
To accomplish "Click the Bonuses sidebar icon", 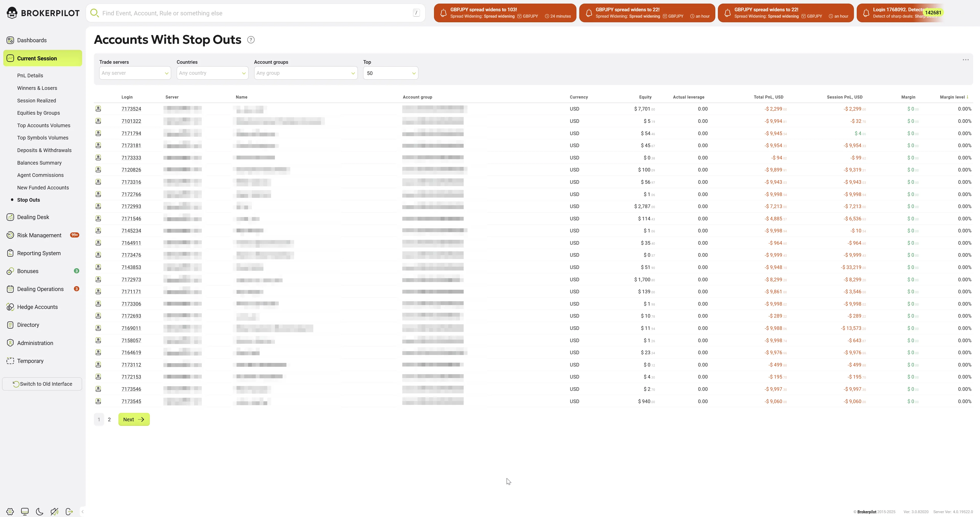I will pyautogui.click(x=10, y=271).
